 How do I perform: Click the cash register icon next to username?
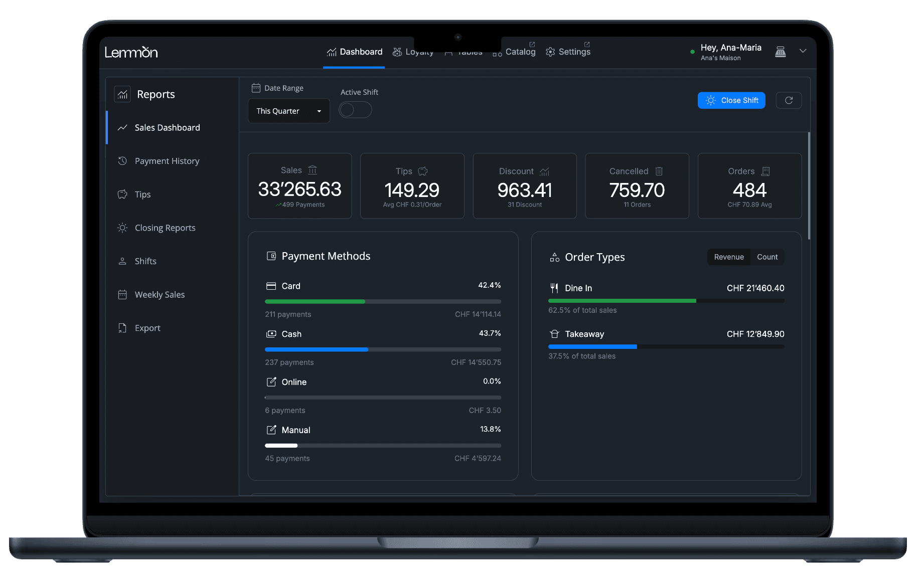click(x=781, y=52)
